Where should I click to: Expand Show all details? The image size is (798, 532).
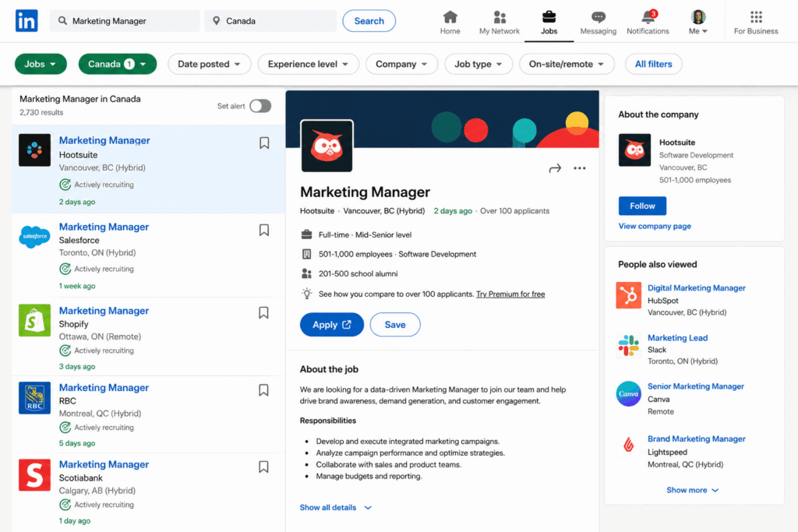(x=336, y=508)
